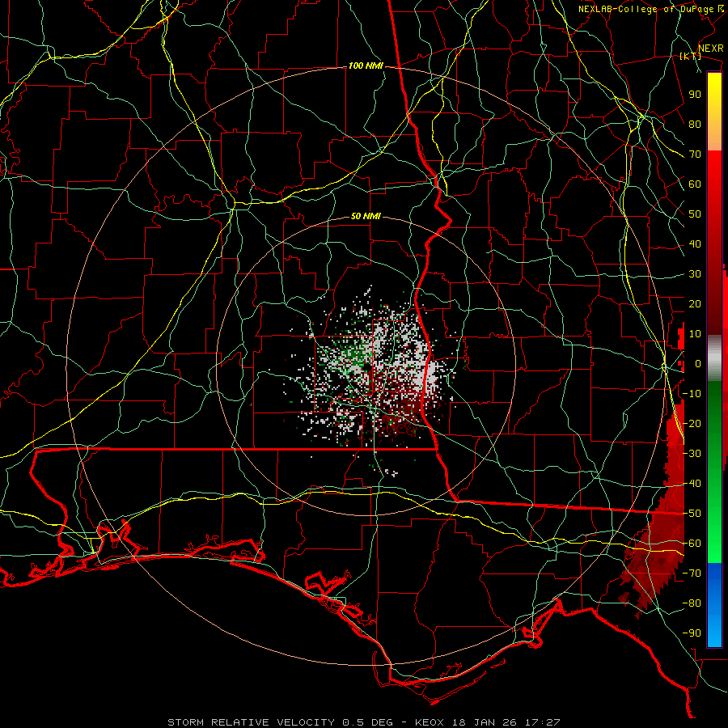Click the -40 value on the velocity scale
The width and height of the screenshot is (728, 728).
(x=692, y=484)
